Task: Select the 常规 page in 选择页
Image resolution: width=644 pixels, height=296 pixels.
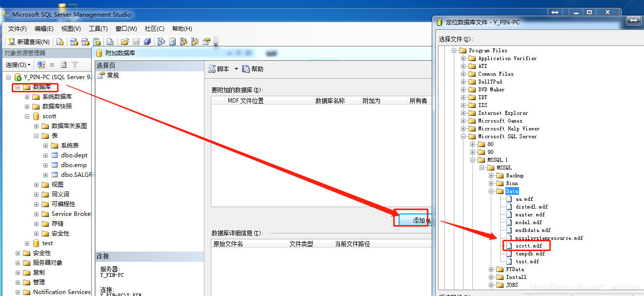Action: tap(113, 76)
